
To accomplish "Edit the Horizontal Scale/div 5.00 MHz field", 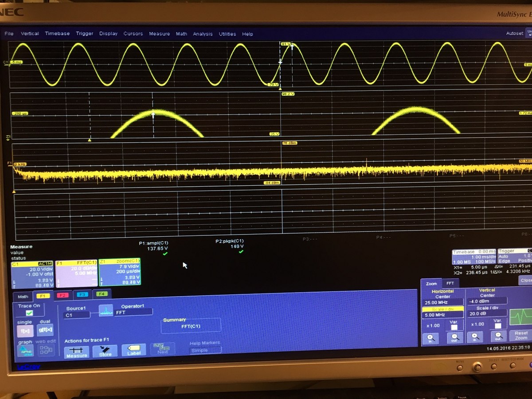I will pos(442,314).
